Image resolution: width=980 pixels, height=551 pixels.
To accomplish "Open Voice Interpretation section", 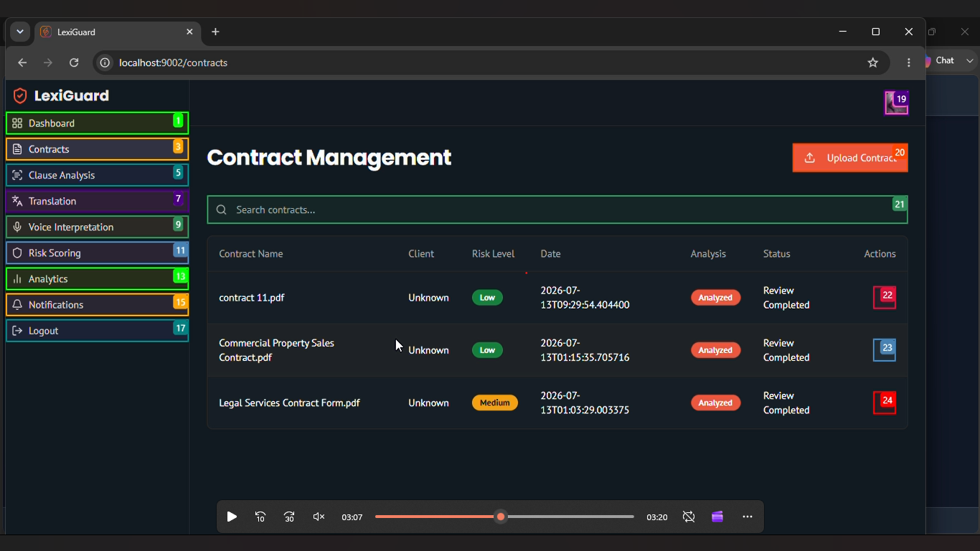I will 97,227.
